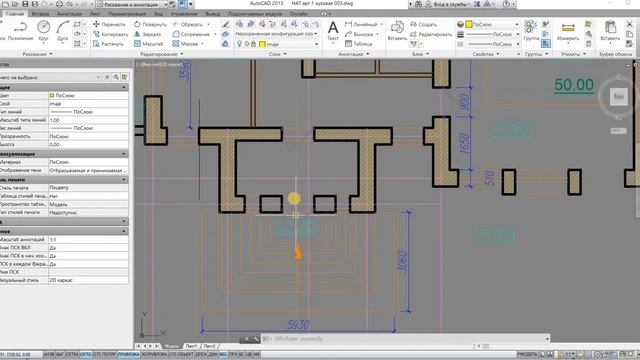Toggle СЕТКА grid display in status bar
The height and width of the screenshot is (360, 640).
[72, 355]
